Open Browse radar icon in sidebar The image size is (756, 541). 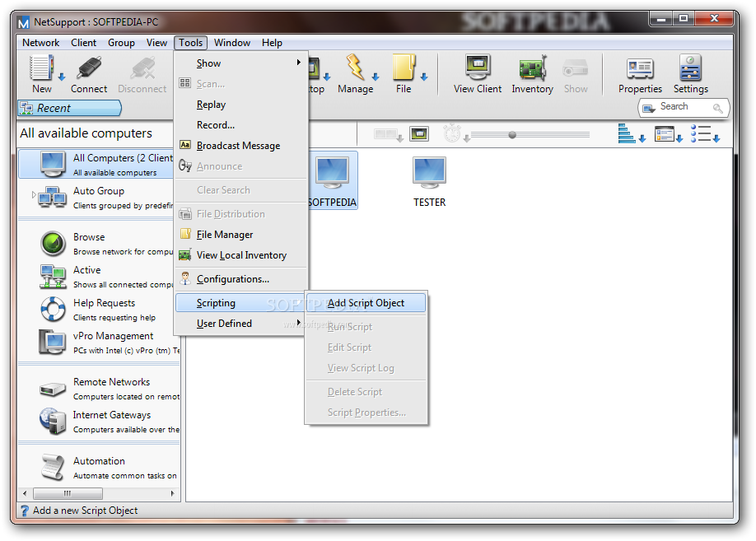coord(53,244)
